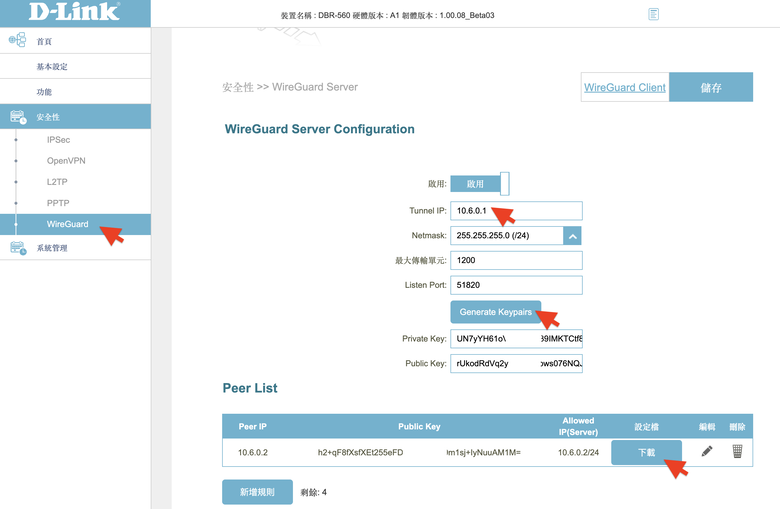Download the config file for peer 10.6.0.2
Screen dimensions: 780x509
646,452
